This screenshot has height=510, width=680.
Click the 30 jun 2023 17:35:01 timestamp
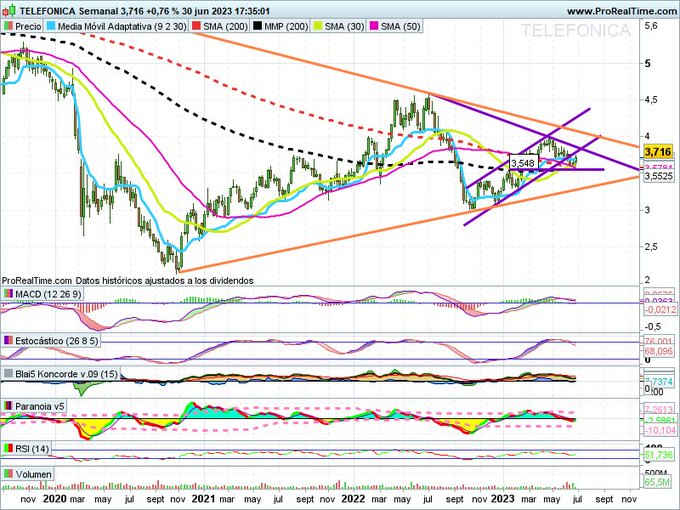click(x=227, y=11)
